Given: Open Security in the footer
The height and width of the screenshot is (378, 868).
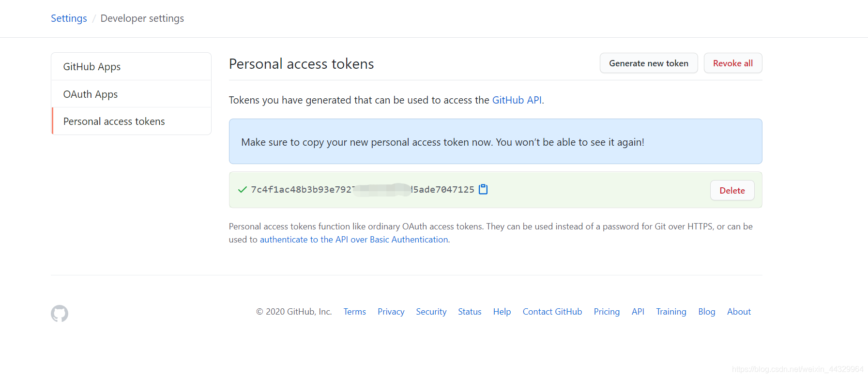Looking at the screenshot, I should [431, 312].
